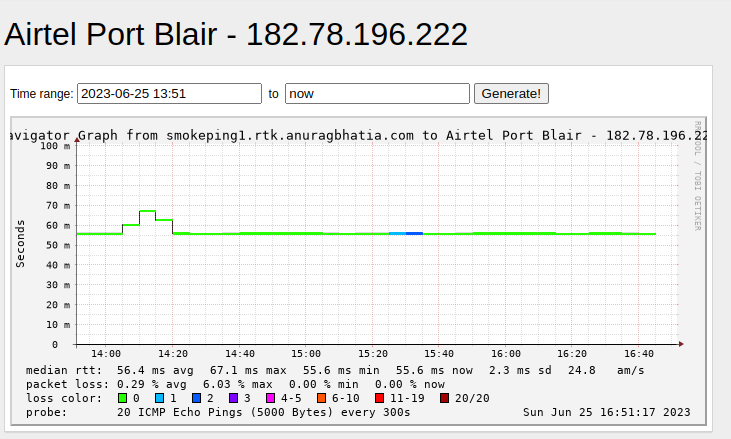Click the 'Seconds' y-axis label
Screen dimensions: 731x439
coord(20,244)
